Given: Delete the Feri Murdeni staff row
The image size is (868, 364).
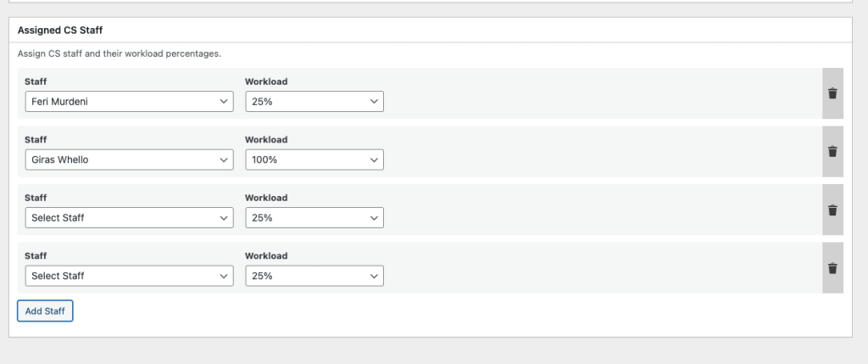Looking at the screenshot, I should (x=832, y=93).
